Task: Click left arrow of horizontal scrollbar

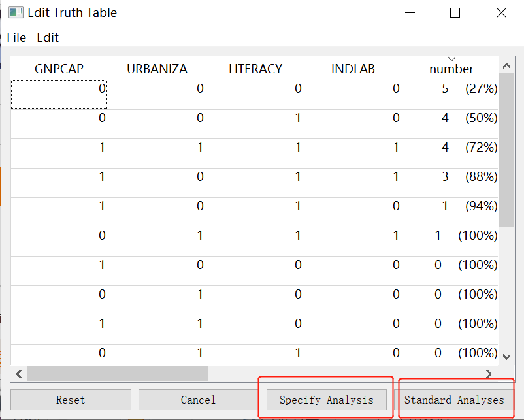Action: click(x=18, y=374)
